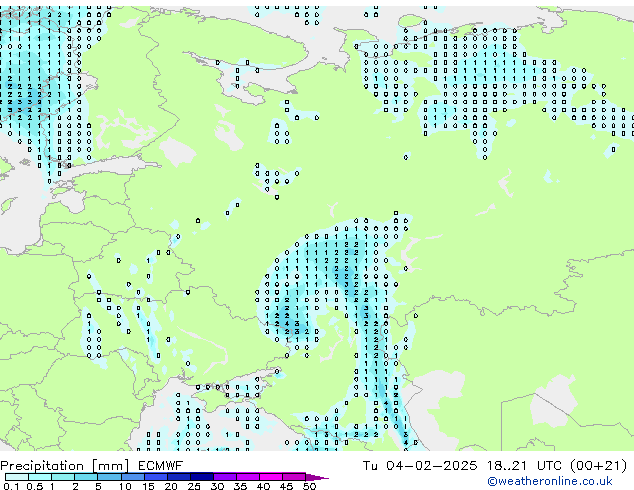The width and height of the screenshot is (634, 490).
Task: Select the 2–5 mm legend color box
Action: tap(86, 477)
